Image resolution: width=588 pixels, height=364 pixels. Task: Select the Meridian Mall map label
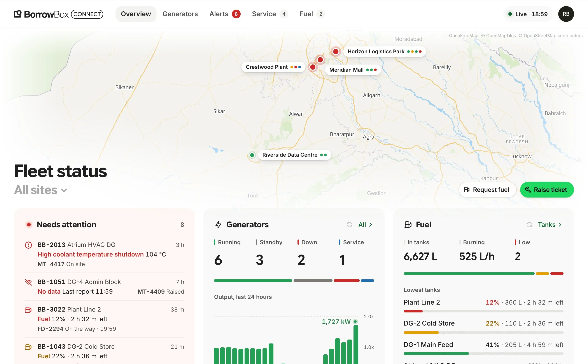(x=353, y=70)
